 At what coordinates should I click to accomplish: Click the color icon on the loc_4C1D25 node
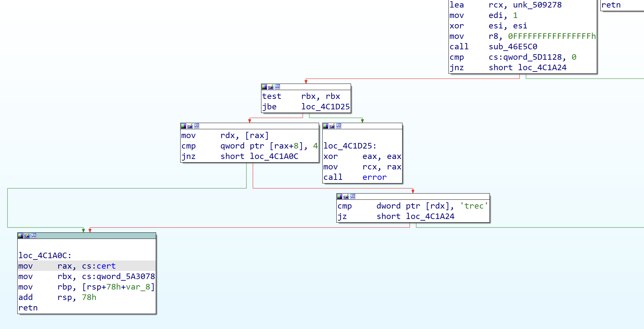click(326, 126)
